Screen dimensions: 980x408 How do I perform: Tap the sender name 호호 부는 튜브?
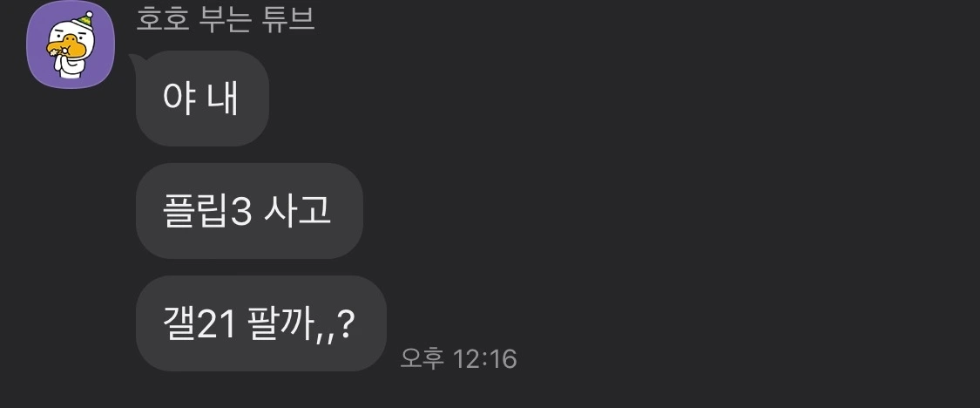click(226, 20)
